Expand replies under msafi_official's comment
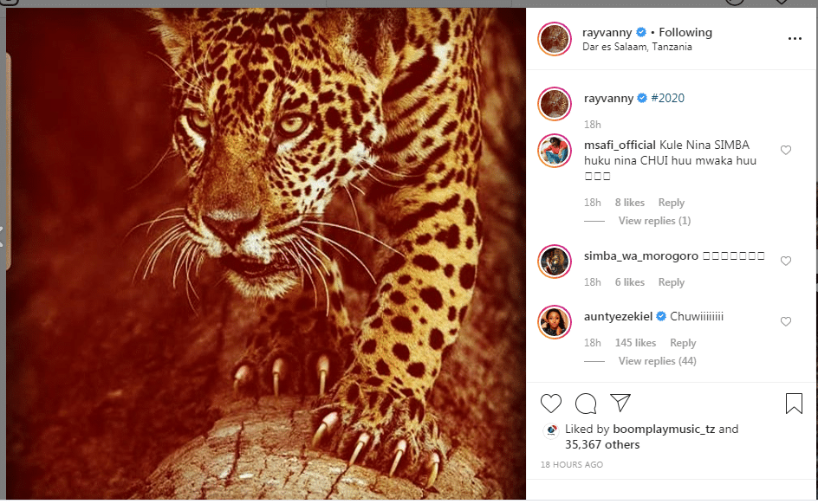The image size is (818, 504). tap(654, 221)
